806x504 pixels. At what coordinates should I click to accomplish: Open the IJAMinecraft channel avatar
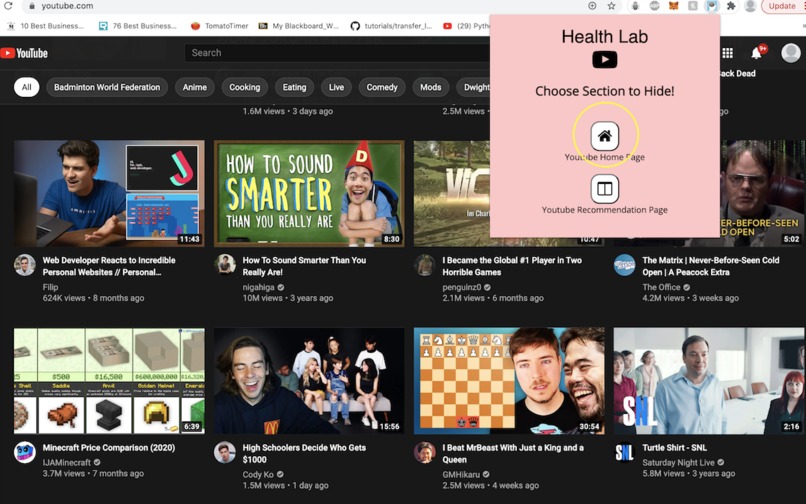[25, 453]
